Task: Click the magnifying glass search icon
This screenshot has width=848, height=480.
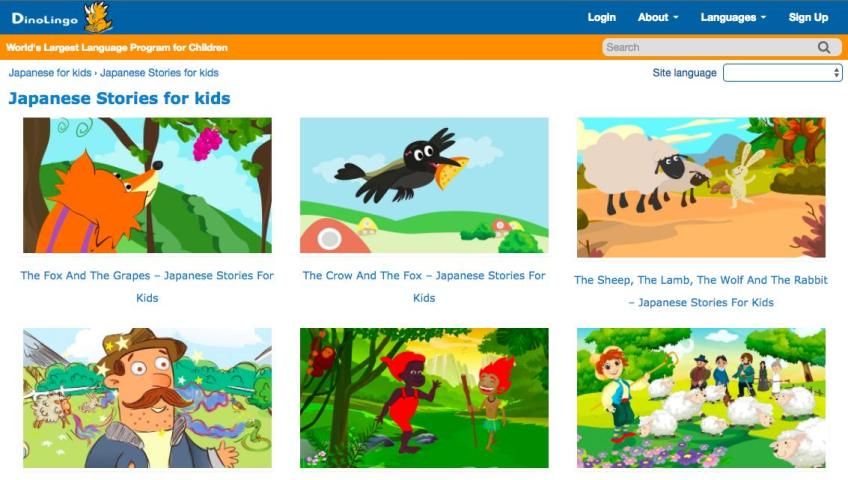Action: tap(824, 48)
